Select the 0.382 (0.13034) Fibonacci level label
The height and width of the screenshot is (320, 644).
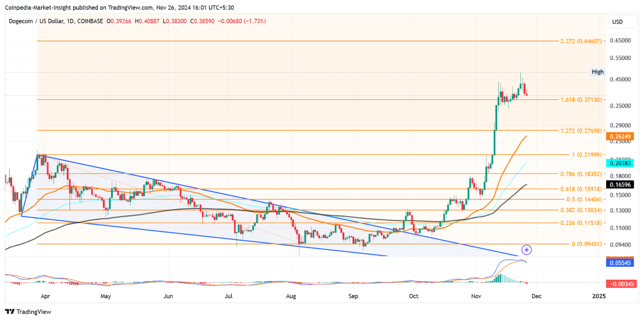click(x=581, y=210)
